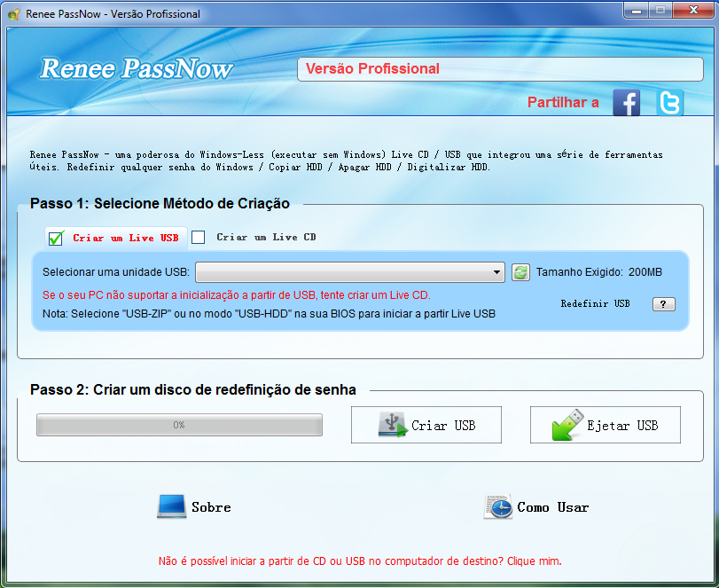The width and height of the screenshot is (719, 588).
Task: Share on Facebook icon
Action: [x=627, y=102]
